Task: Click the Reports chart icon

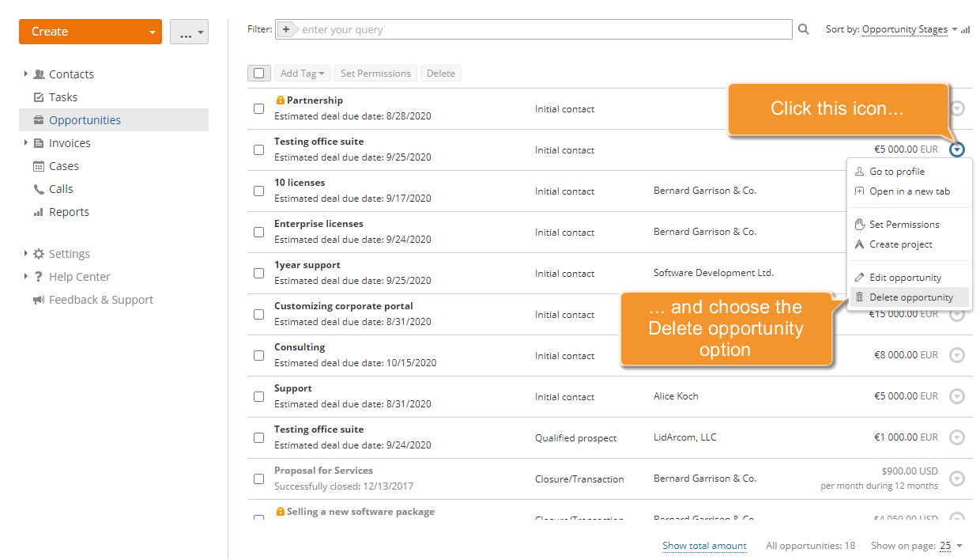Action: (x=39, y=212)
